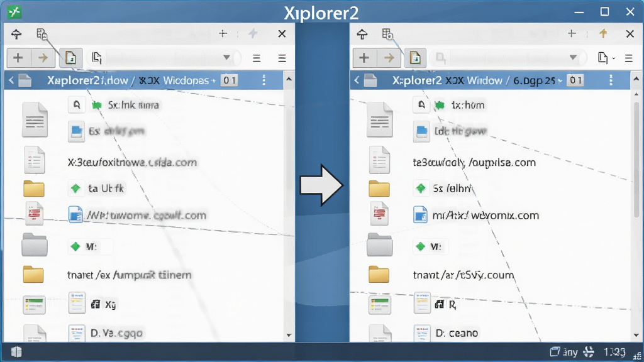Click the gray folder icon in left pane

(x=35, y=245)
